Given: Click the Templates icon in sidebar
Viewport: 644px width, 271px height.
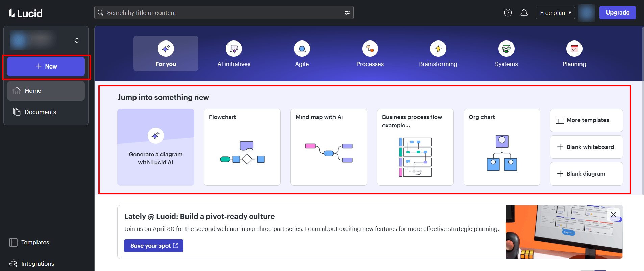Looking at the screenshot, I should [x=13, y=242].
